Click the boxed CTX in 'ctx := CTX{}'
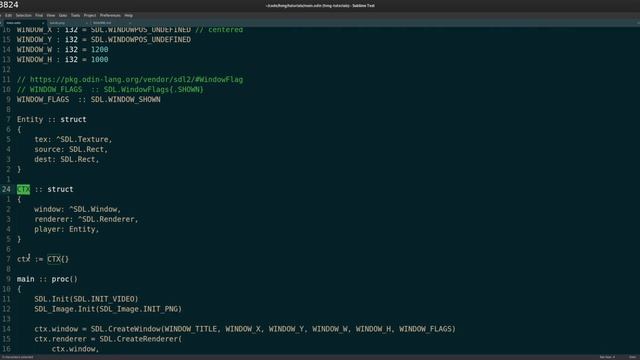Screen dimensions: 640x360 tap(54, 259)
